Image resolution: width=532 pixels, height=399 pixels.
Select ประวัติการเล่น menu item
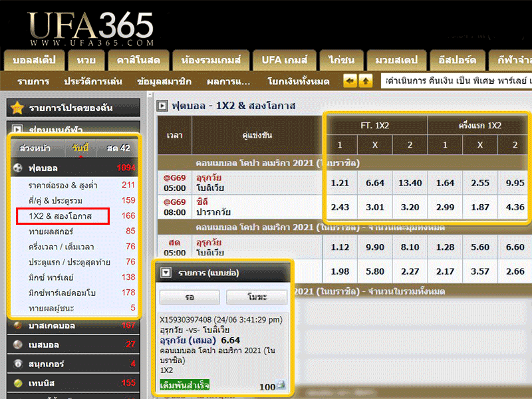93,81
